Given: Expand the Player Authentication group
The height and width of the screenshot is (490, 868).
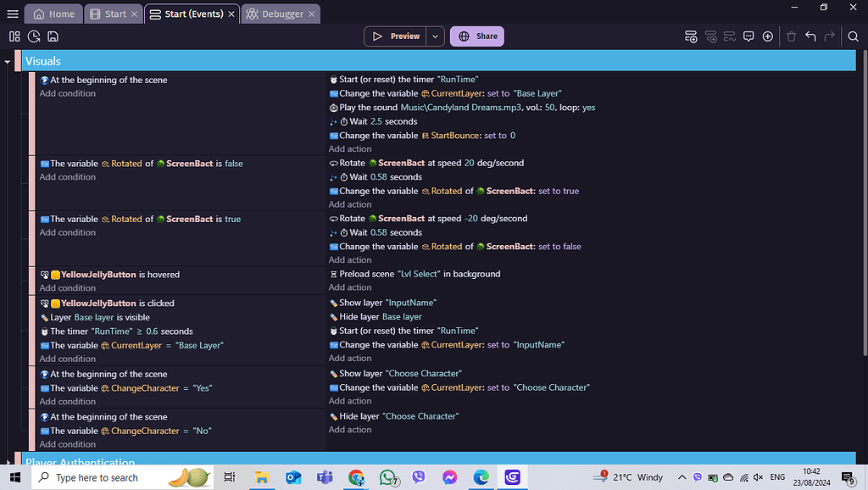Looking at the screenshot, I should click(7, 461).
